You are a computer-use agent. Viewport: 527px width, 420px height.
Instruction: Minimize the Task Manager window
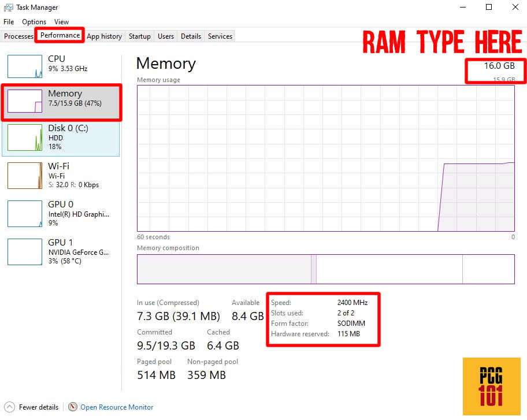(463, 7)
